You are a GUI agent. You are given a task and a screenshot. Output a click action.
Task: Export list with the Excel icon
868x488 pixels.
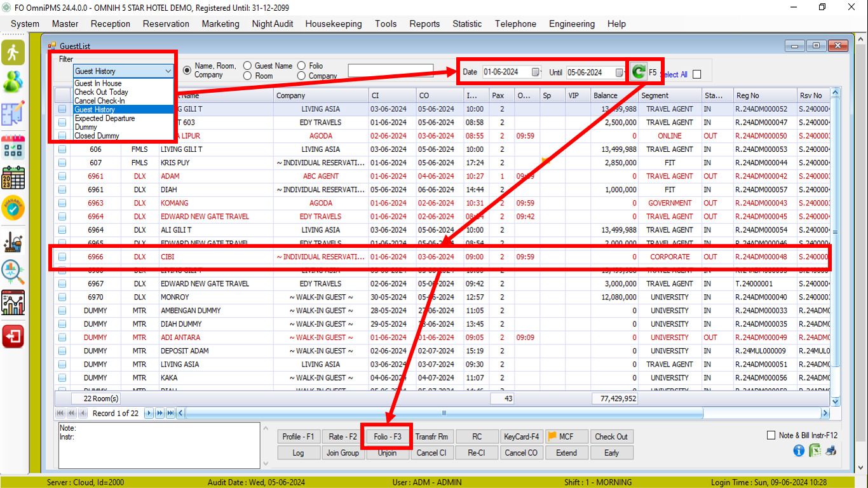coord(815,451)
